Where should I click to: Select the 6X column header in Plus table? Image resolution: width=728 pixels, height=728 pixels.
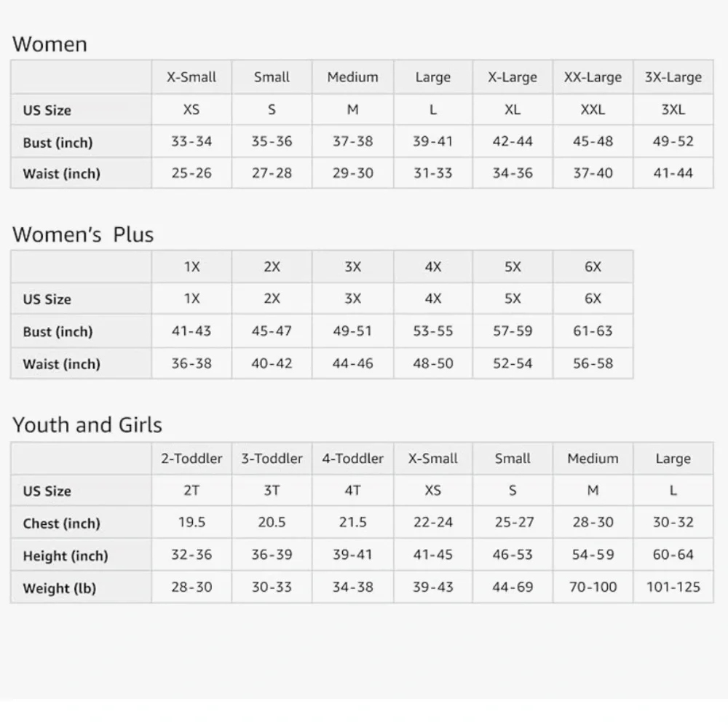593,267
